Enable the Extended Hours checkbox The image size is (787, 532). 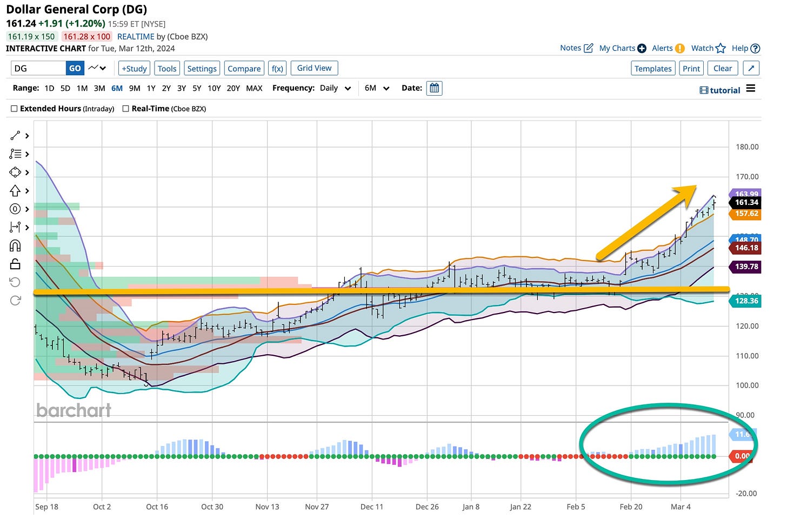click(14, 109)
